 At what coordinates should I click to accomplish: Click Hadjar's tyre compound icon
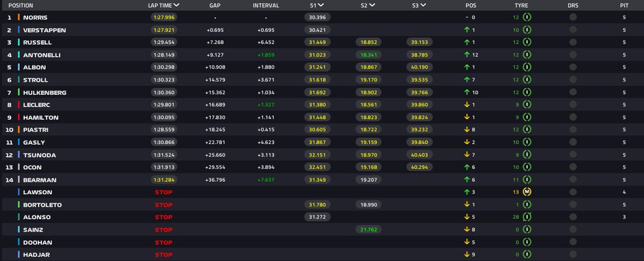point(527,254)
